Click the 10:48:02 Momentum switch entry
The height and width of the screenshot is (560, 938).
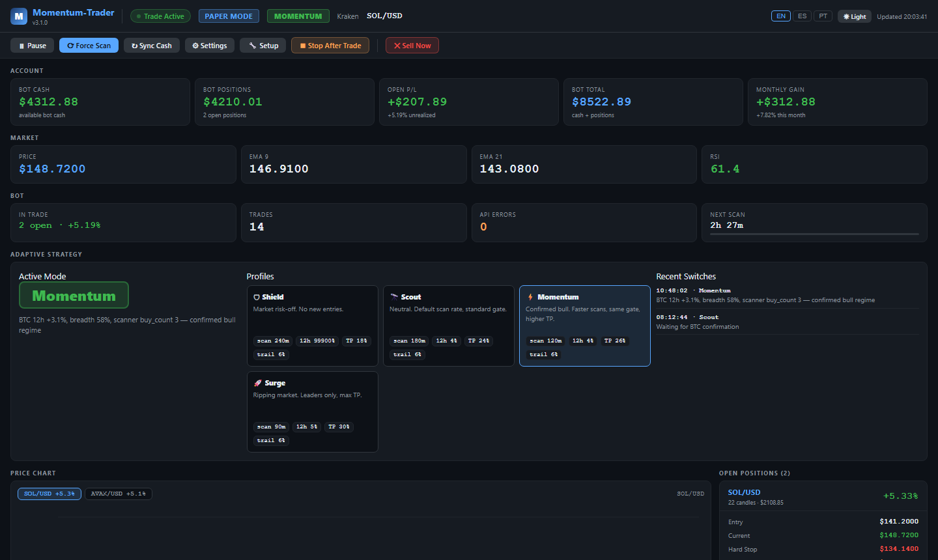788,296
